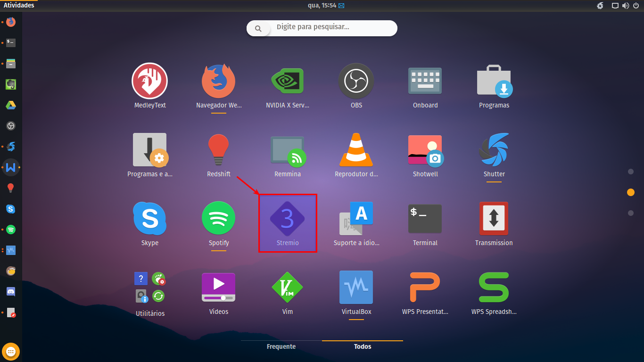Open WPS Spreadsheets app
The width and height of the screenshot is (644, 362).
click(494, 287)
